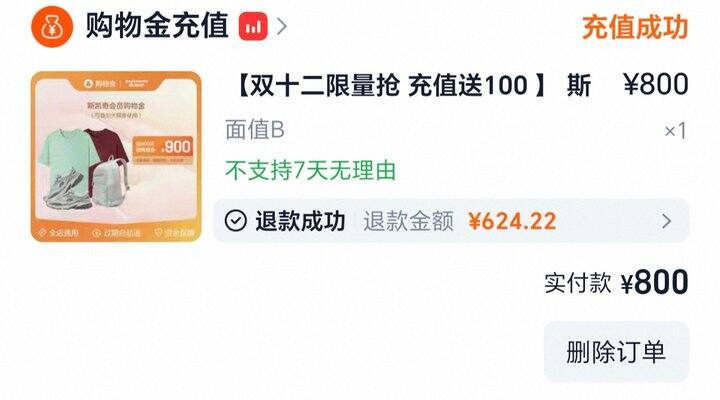Expand refund details chevron arrow
The width and height of the screenshot is (720, 400).
667,221
